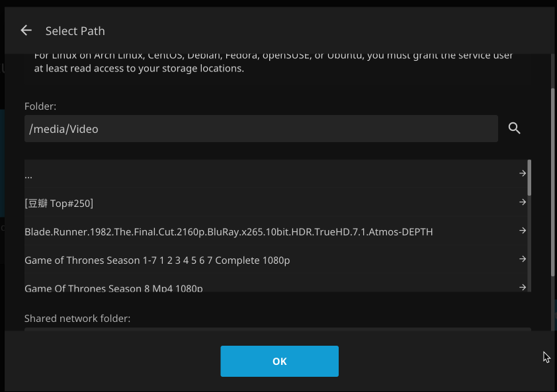The height and width of the screenshot is (392, 557).
Task: Click the 'Shared network folder:' label
Action: pyautogui.click(x=77, y=319)
